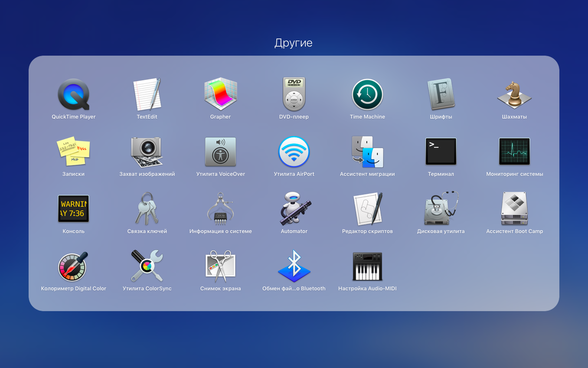Click the 'Time Machine' label text

(x=367, y=117)
